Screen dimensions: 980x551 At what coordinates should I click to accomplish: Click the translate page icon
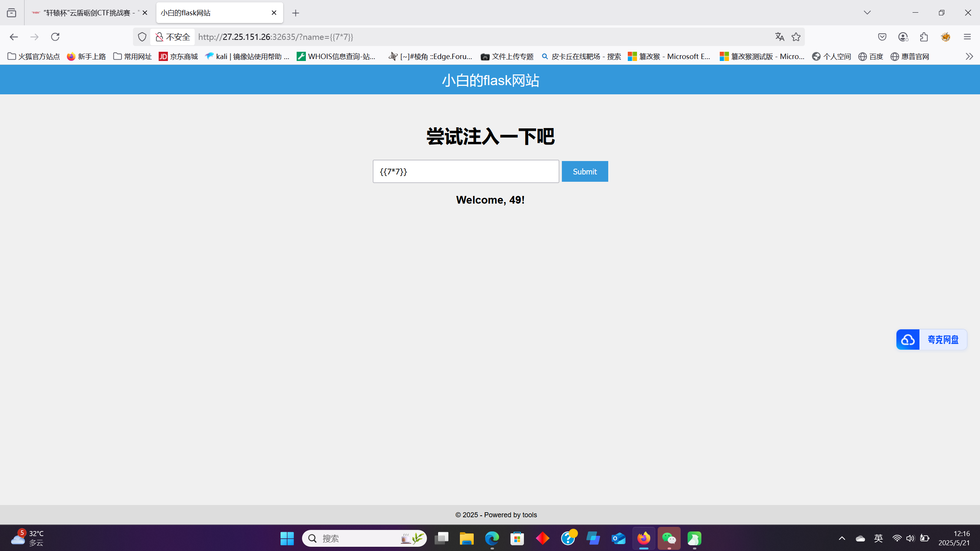[780, 37]
